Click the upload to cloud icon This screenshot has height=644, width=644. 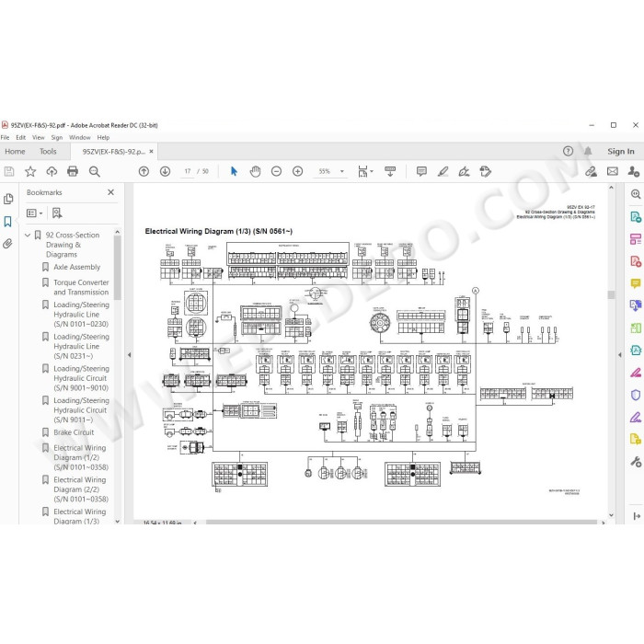[x=52, y=171]
